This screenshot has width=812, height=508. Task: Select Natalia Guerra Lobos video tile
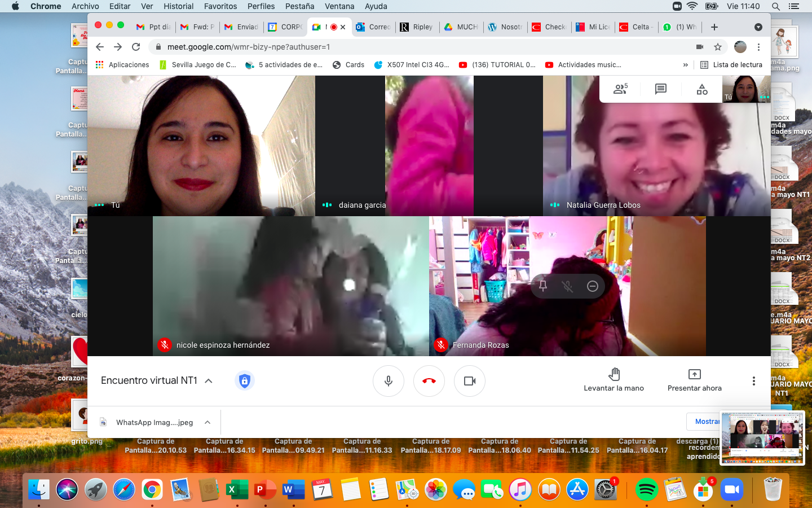tap(657, 146)
